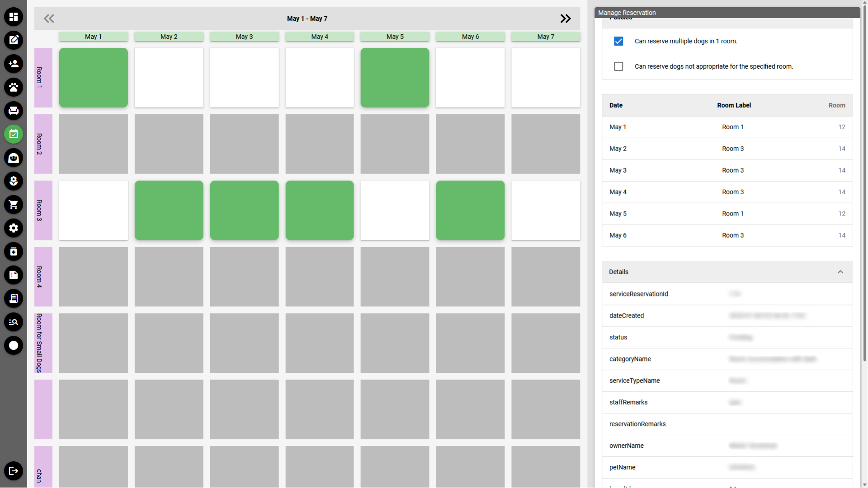Click the logout icon at sidebar bottom
The width and height of the screenshot is (868, 488).
tap(14, 471)
